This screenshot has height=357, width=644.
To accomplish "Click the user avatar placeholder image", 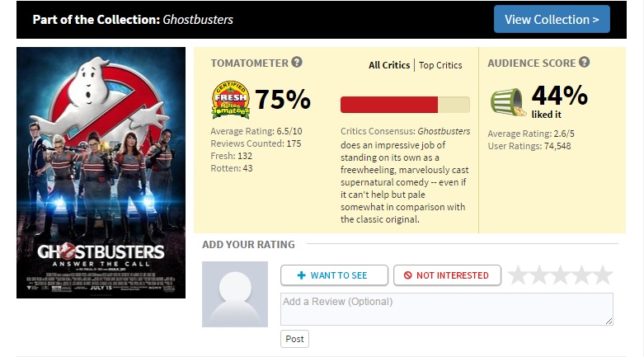I will coord(235,294).
